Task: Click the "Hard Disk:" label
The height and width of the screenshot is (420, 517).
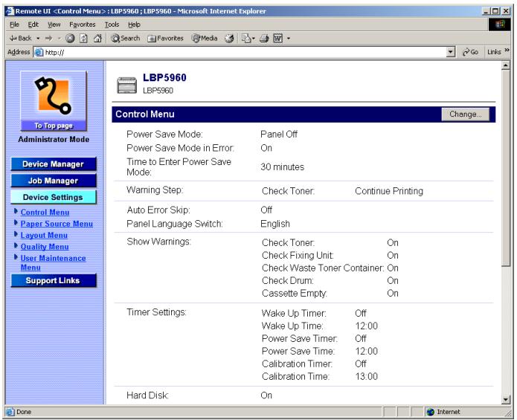Action: click(x=147, y=395)
